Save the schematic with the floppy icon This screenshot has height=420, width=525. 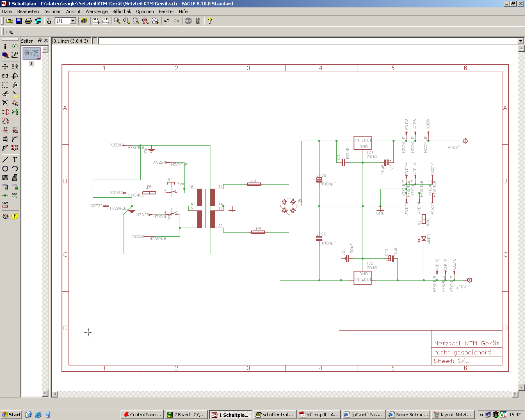19,21
